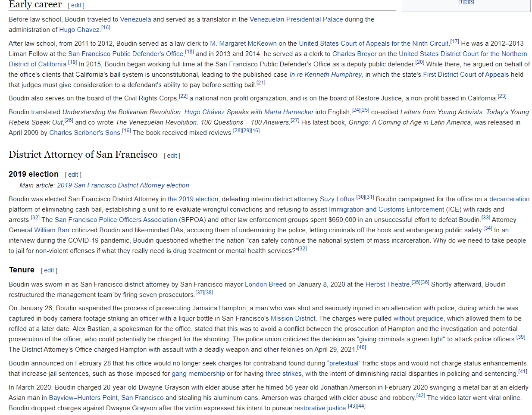The height and width of the screenshot is (415, 532).
Task: Follow First District Court of Appeals link
Action: [x=466, y=75]
